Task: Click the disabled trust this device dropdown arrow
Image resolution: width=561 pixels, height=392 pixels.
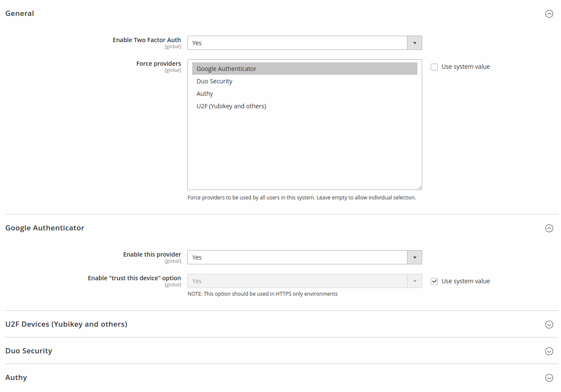Action: point(414,281)
